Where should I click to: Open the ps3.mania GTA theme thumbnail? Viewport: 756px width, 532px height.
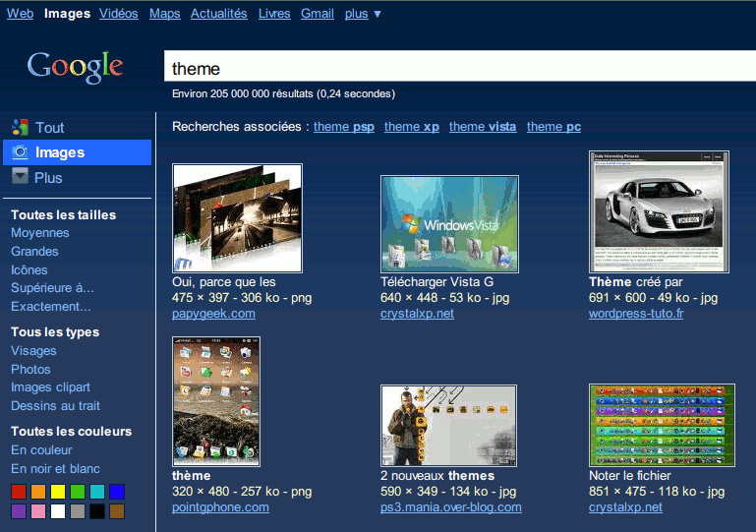[x=448, y=426]
